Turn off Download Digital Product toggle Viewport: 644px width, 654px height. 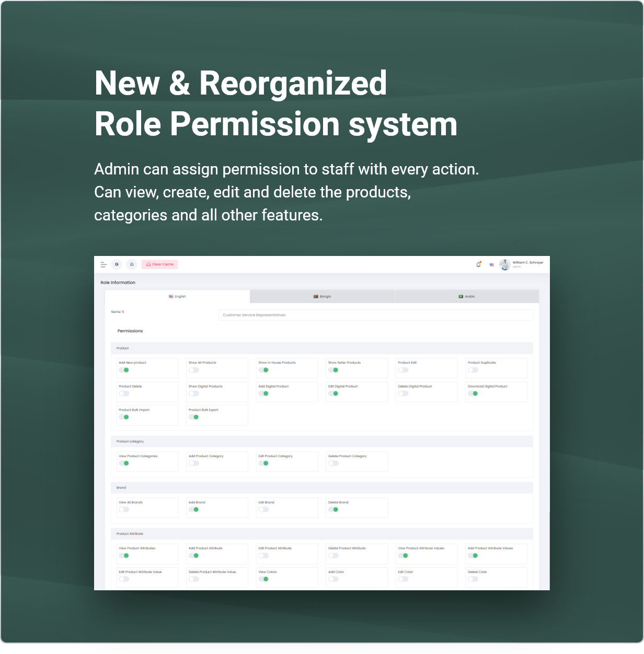pos(473,393)
